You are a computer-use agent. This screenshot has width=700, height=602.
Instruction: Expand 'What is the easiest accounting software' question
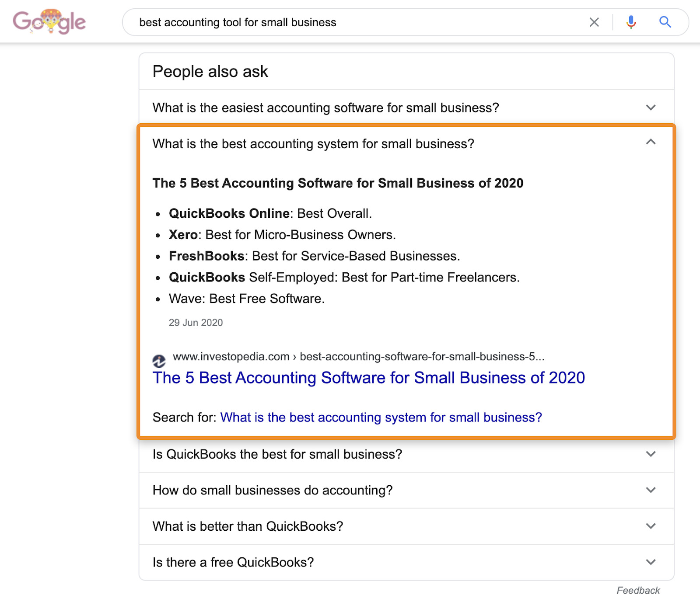(325, 108)
